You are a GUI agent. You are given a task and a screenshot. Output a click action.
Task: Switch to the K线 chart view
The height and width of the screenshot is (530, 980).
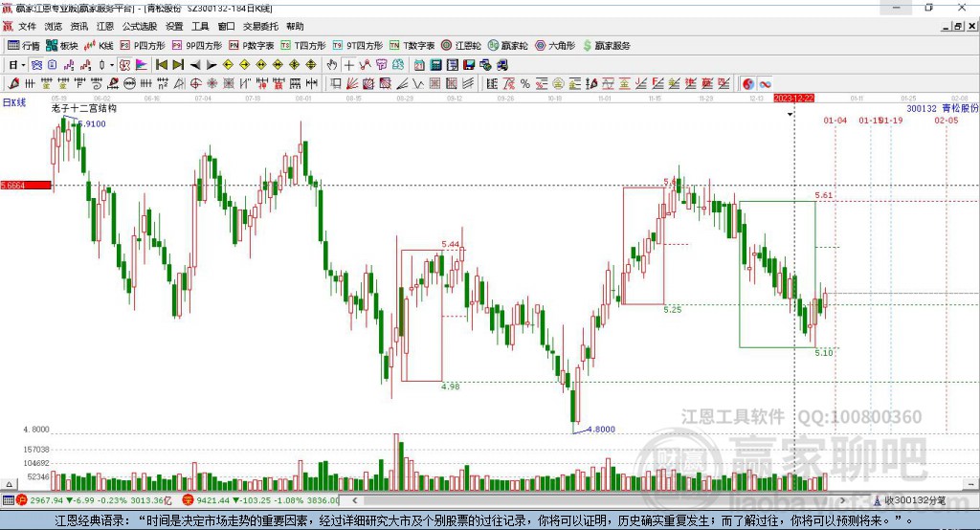click(x=99, y=46)
